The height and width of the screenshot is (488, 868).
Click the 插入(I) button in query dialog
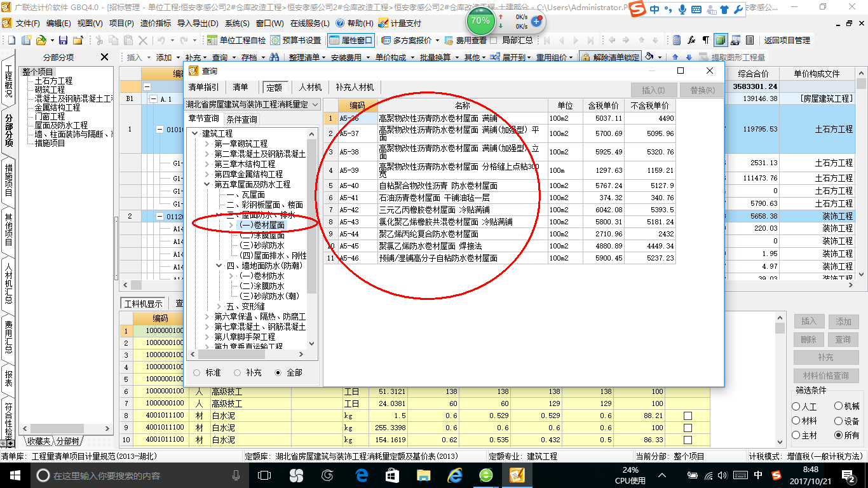pyautogui.click(x=654, y=90)
